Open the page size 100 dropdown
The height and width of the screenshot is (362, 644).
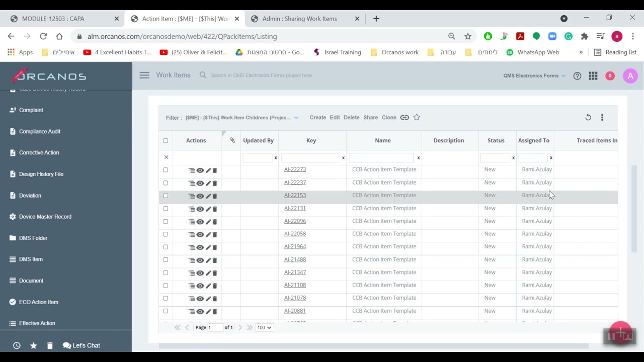(264, 328)
